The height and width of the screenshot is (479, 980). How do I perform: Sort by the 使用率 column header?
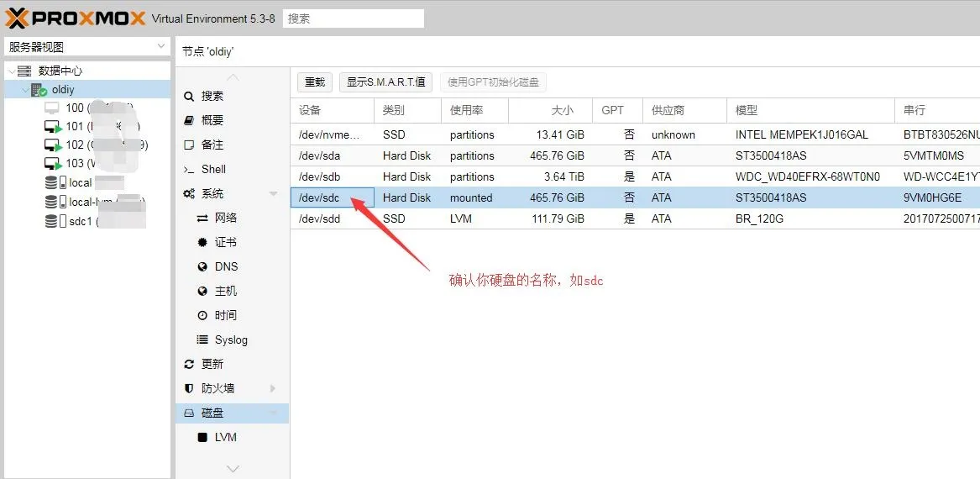[x=474, y=111]
